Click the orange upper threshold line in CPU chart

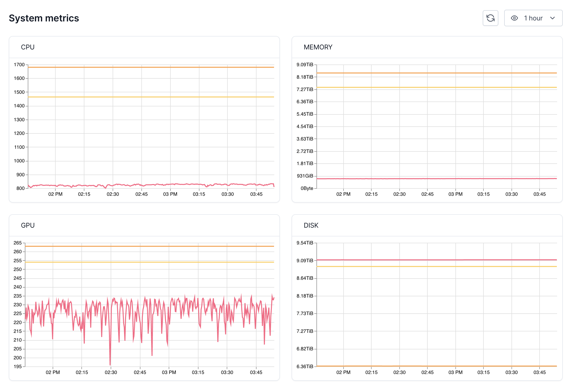tap(148, 67)
